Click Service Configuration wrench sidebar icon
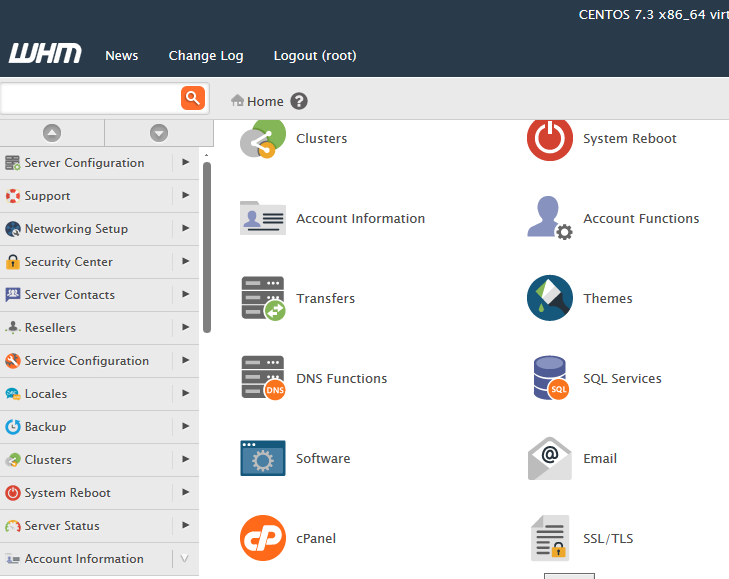 tap(13, 361)
